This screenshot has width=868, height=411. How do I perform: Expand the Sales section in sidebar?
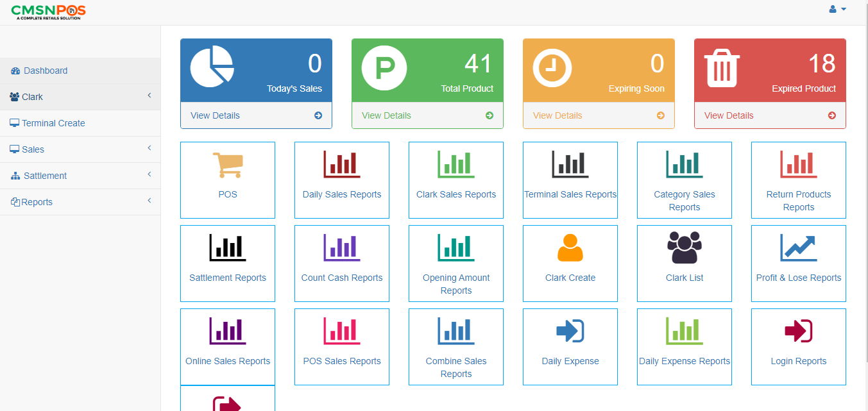click(x=80, y=149)
